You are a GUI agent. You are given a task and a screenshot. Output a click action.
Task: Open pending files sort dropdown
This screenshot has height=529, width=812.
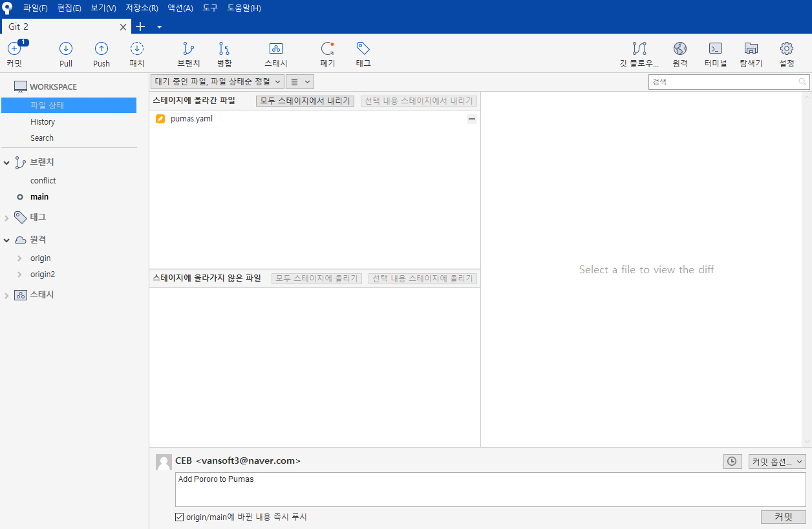coord(217,81)
